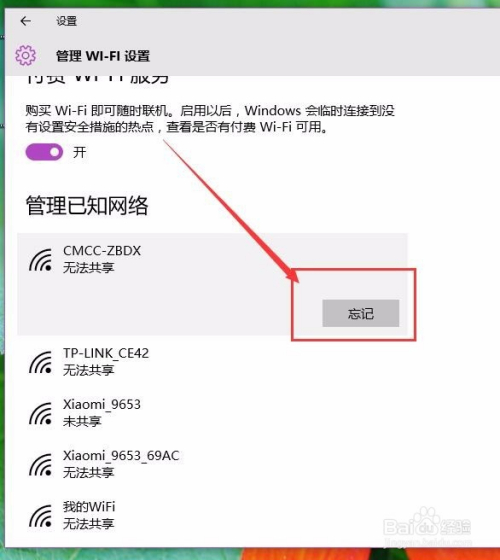Click the 设置 window title text

tap(66, 21)
